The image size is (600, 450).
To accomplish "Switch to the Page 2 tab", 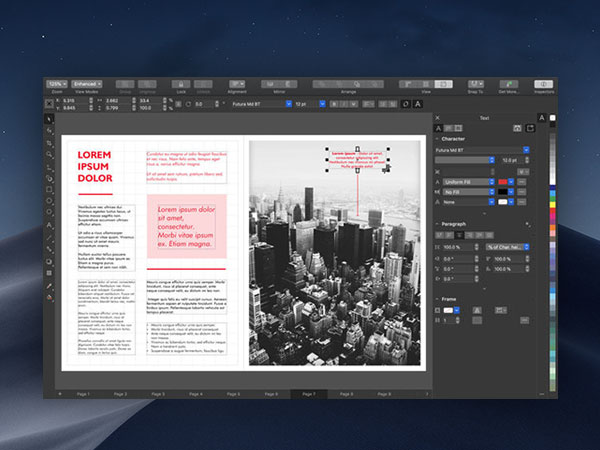I will 121,394.
